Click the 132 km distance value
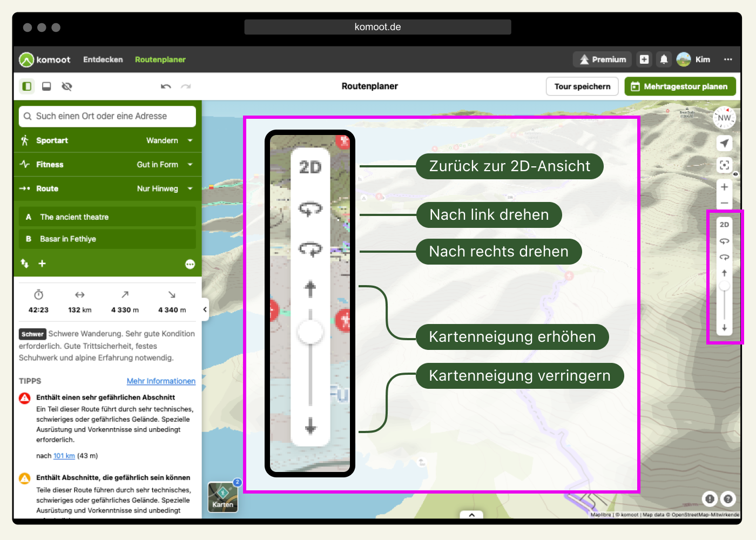 [80, 310]
